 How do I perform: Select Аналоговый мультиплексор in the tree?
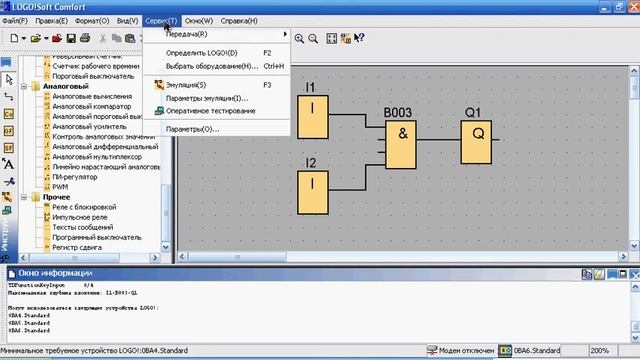pyautogui.click(x=97, y=157)
